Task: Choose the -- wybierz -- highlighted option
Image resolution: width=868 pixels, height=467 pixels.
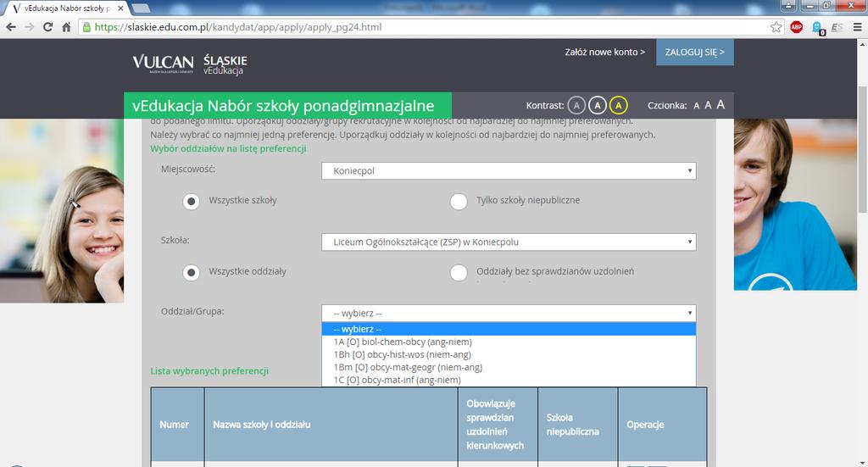Action: [x=509, y=329]
